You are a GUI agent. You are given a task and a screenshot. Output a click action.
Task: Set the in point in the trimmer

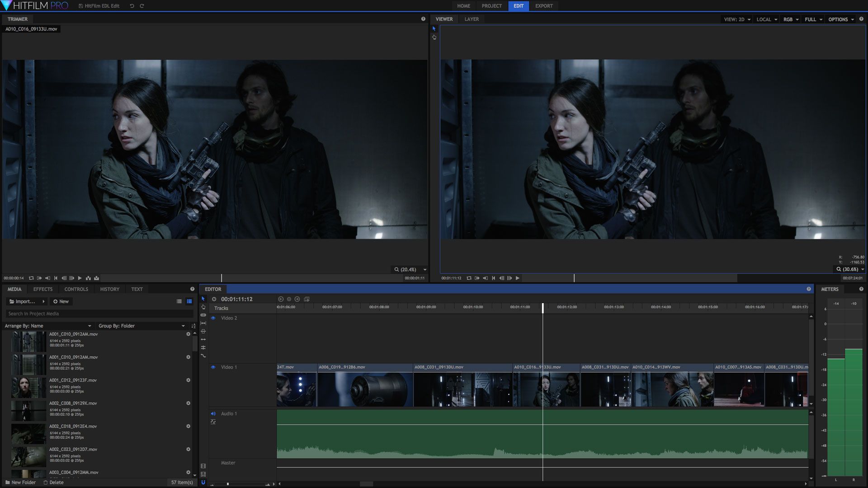click(39, 278)
